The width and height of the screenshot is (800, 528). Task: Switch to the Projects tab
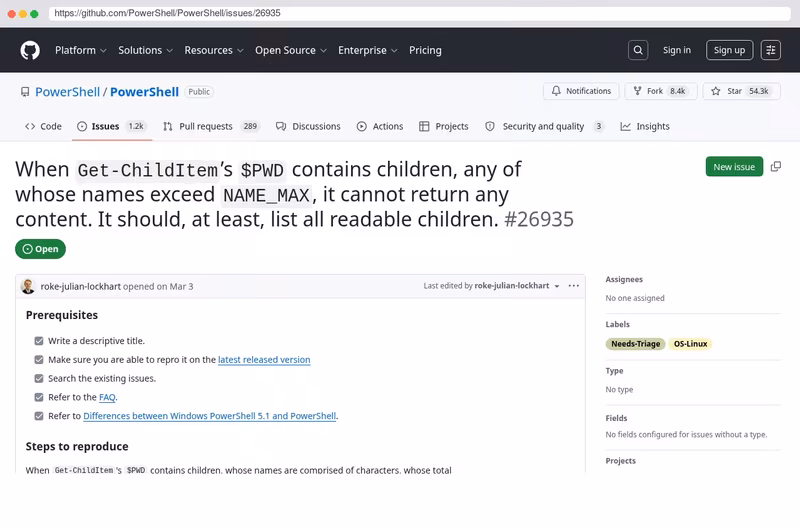pyautogui.click(x=444, y=126)
